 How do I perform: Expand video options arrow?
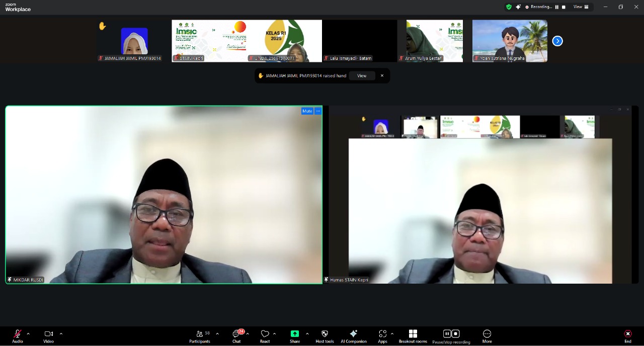pos(61,333)
